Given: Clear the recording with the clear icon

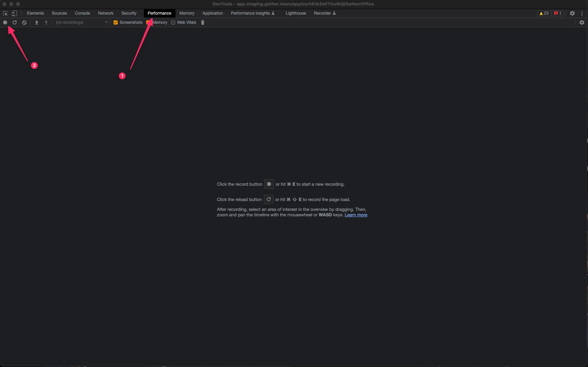Looking at the screenshot, I should [x=24, y=22].
